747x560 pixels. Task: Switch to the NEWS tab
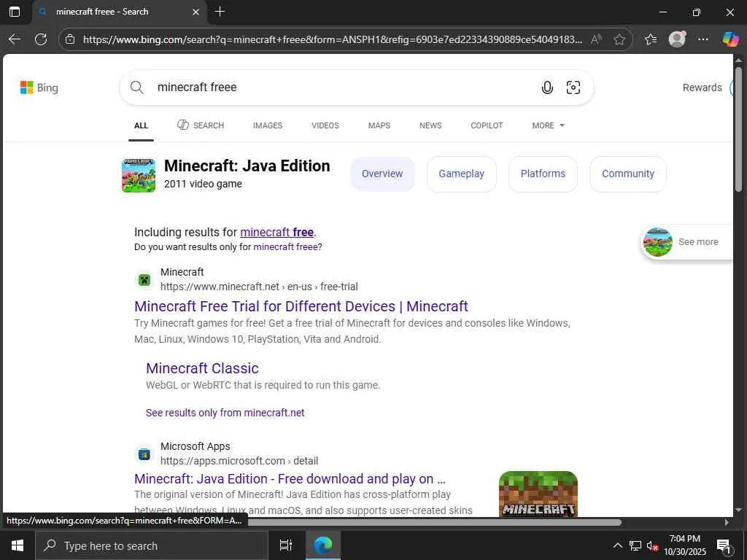point(430,125)
